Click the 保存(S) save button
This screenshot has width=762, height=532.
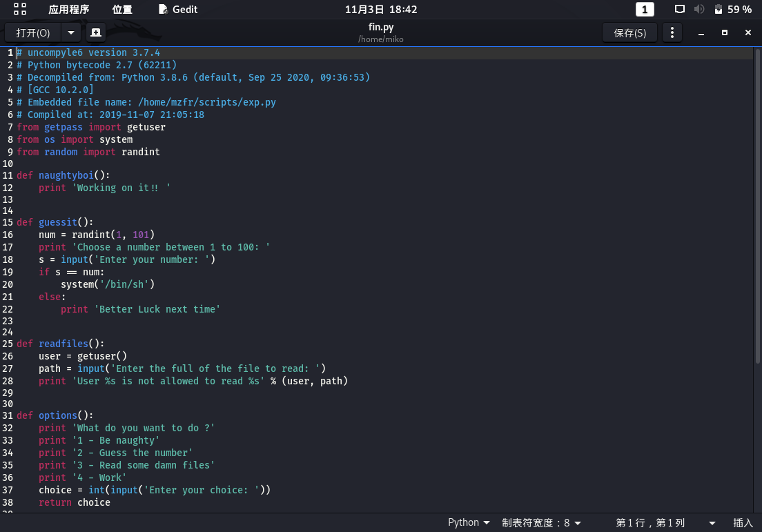coord(629,32)
